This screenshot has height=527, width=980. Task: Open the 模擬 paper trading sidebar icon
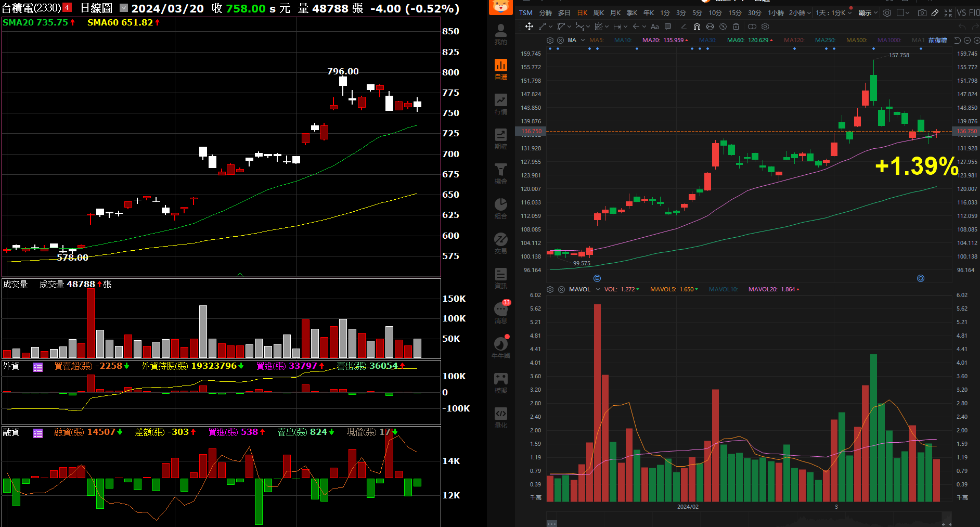pyautogui.click(x=500, y=383)
